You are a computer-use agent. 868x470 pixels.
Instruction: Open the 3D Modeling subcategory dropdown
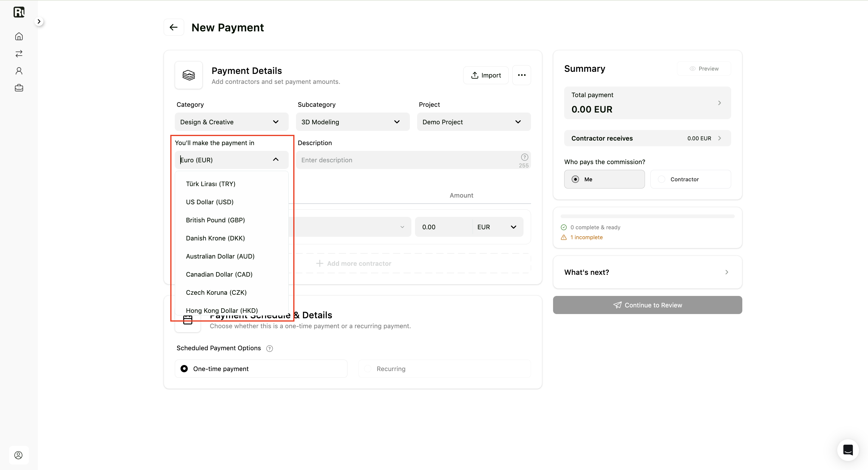coord(352,122)
